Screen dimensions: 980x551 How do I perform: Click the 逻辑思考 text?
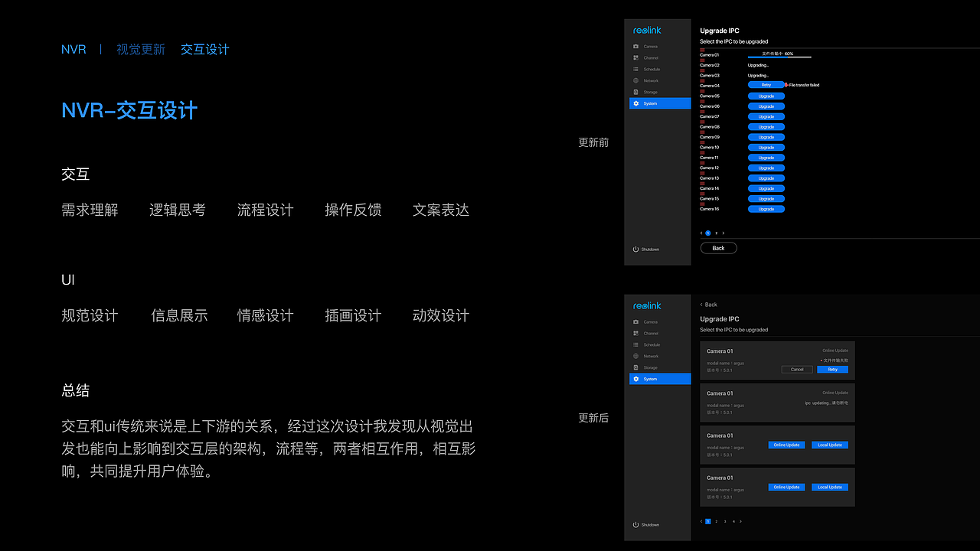click(x=178, y=210)
